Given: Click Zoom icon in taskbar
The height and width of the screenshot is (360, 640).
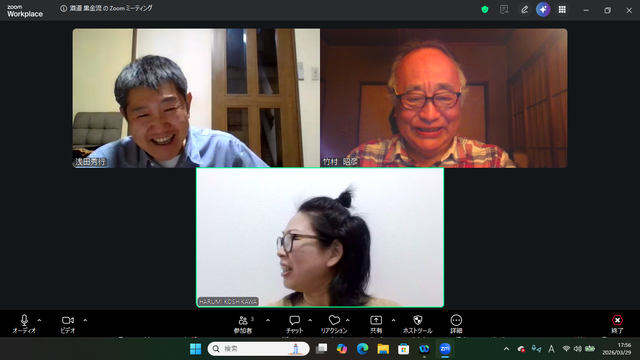Looking at the screenshot, I should pyautogui.click(x=445, y=349).
